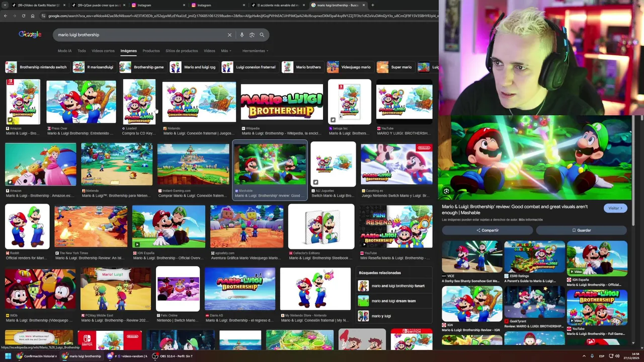Expand the Herramientas tools dropdown
Screen dimensions: 644x362
(255, 51)
